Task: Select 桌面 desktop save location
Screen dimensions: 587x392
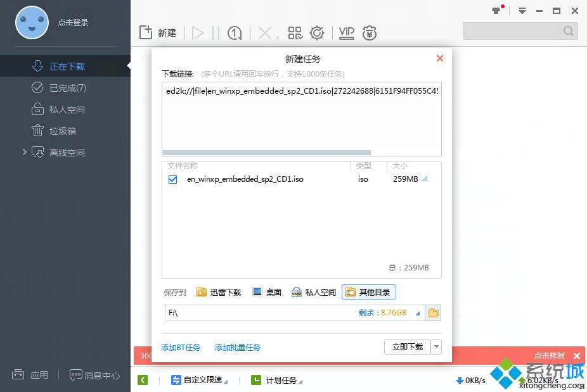Action: coord(267,292)
